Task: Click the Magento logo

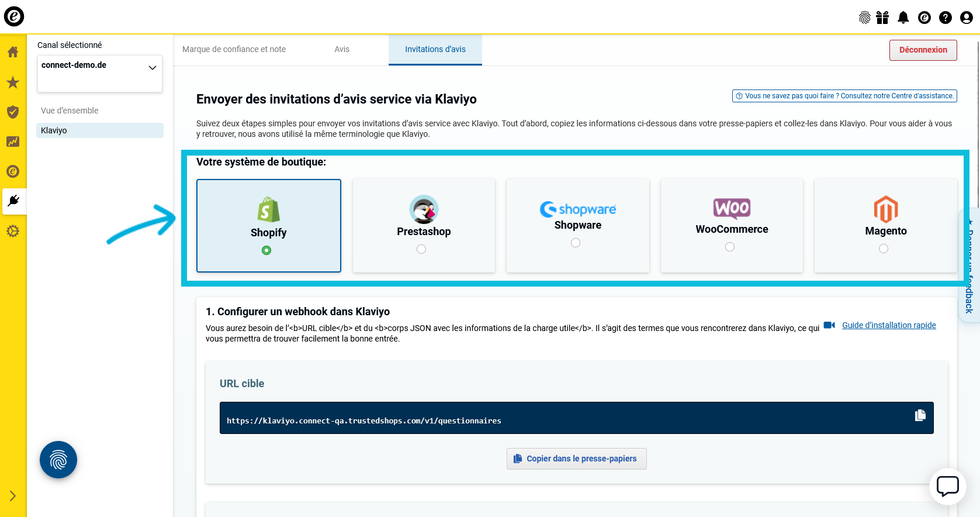Action: pos(886,209)
